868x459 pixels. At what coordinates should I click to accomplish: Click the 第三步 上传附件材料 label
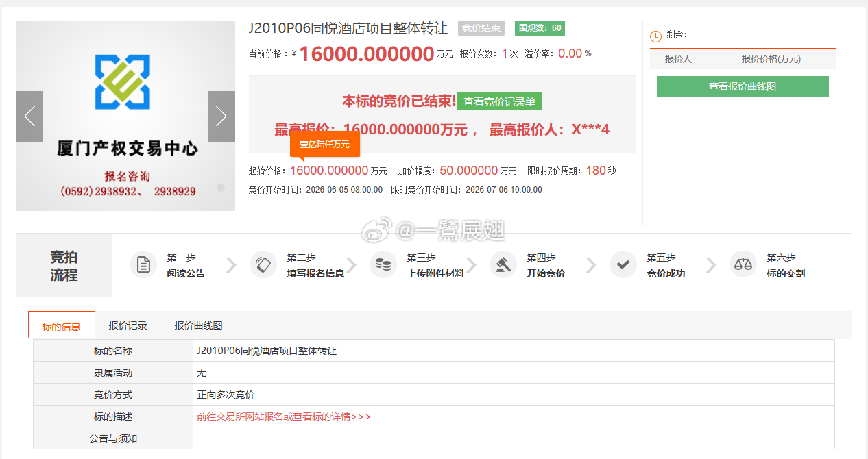pos(435,265)
